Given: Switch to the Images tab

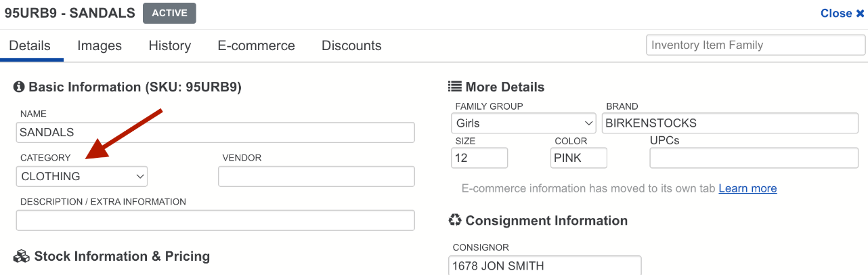Looking at the screenshot, I should click(100, 46).
